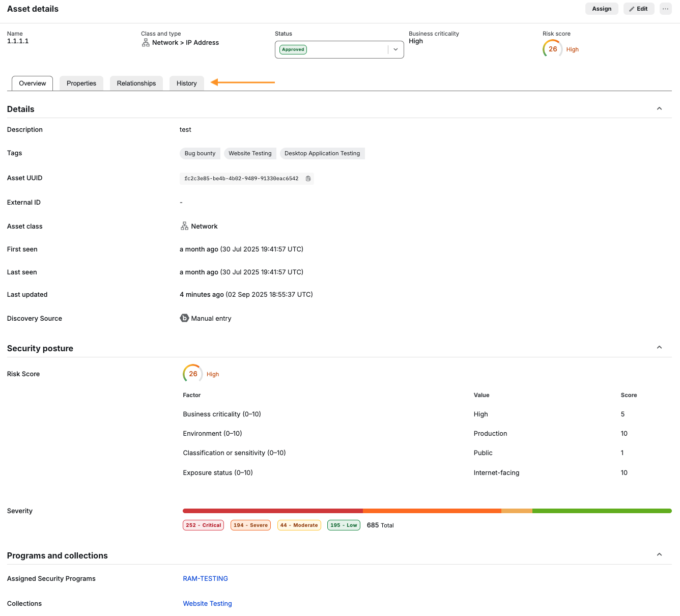This screenshot has height=616, width=680.
Task: Click the Bug bounty tag
Action: click(200, 153)
